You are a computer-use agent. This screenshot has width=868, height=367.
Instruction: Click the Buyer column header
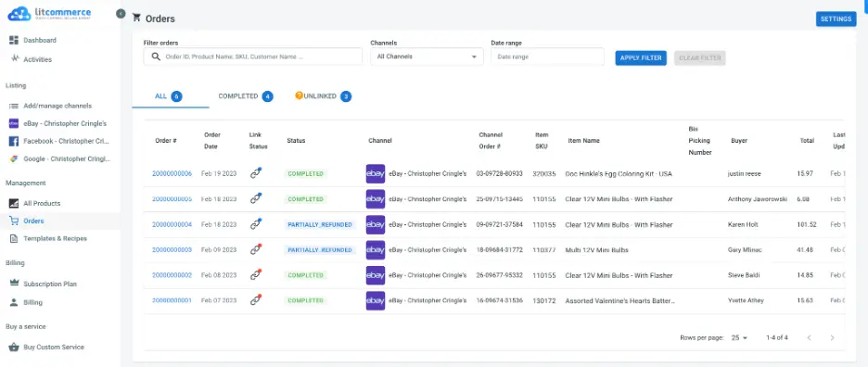pos(739,141)
